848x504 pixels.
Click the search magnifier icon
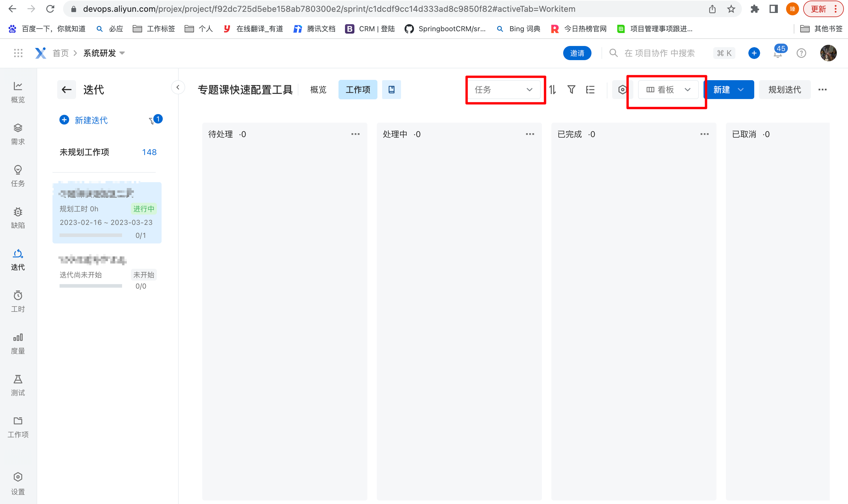(613, 53)
